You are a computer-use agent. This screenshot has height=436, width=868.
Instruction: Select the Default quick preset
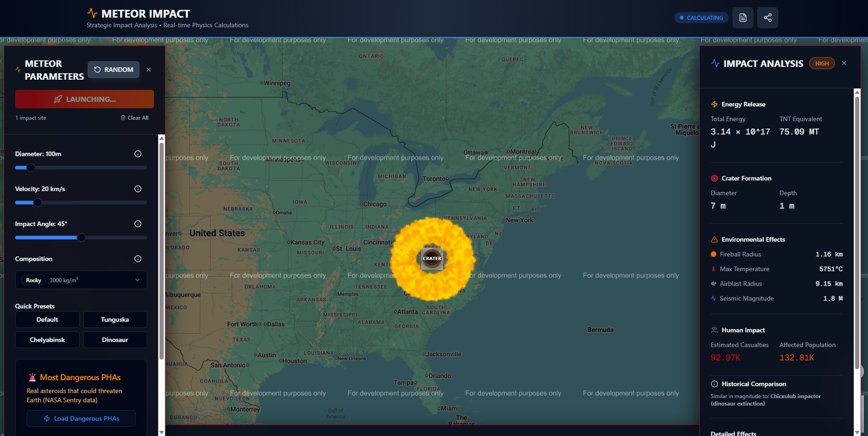(47, 320)
